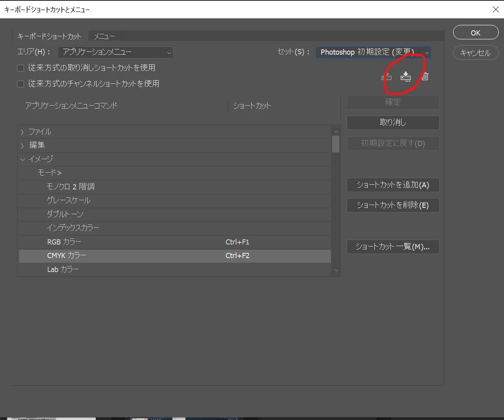504x420 pixels.
Task: Click ショートカットを追加(A) button
Action: 393,185
